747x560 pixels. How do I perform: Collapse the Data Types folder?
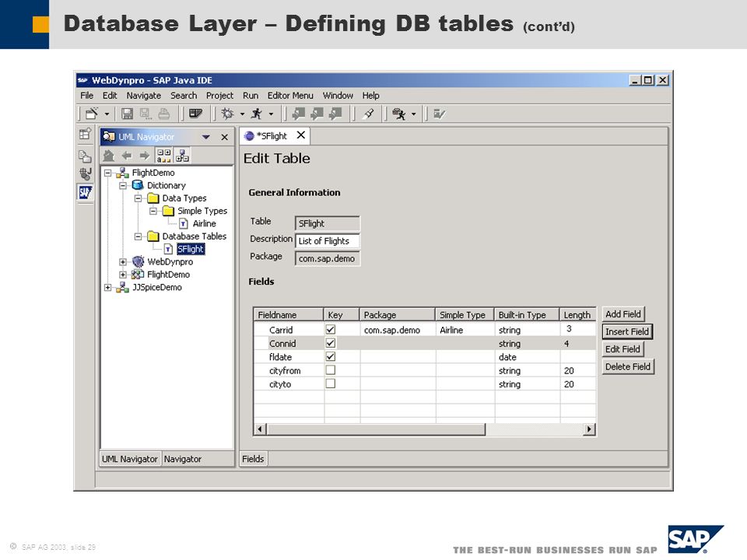tap(139, 198)
